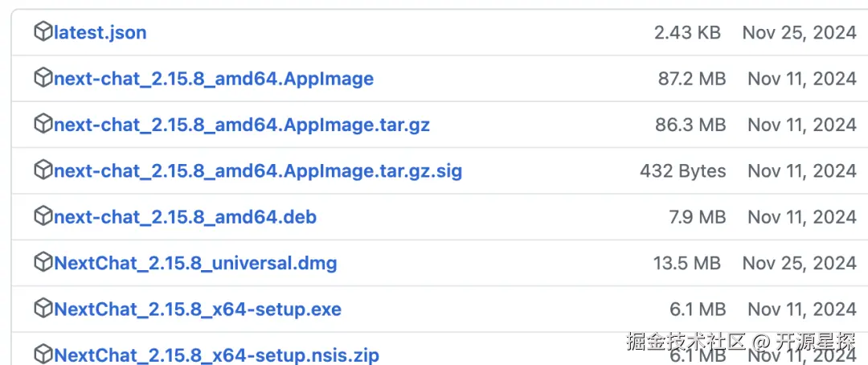Download the latest.json file
The image size is (868, 365).
point(100,32)
